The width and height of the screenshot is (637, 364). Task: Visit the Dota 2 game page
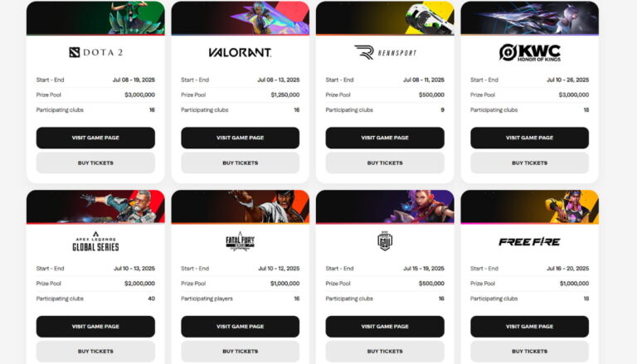tap(95, 138)
